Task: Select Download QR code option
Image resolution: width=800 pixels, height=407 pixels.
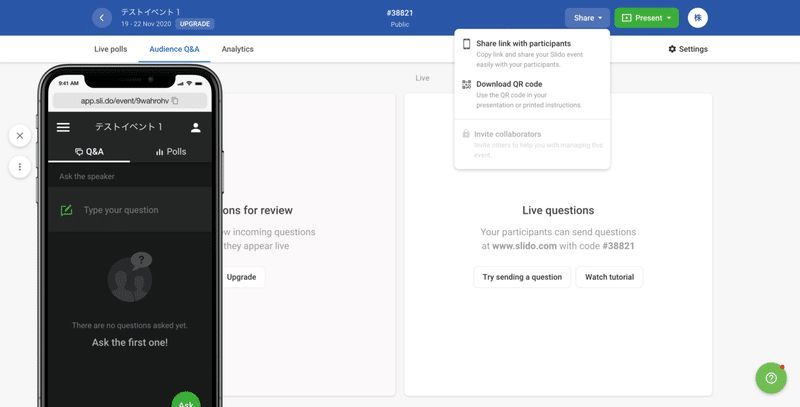Action: point(532,94)
